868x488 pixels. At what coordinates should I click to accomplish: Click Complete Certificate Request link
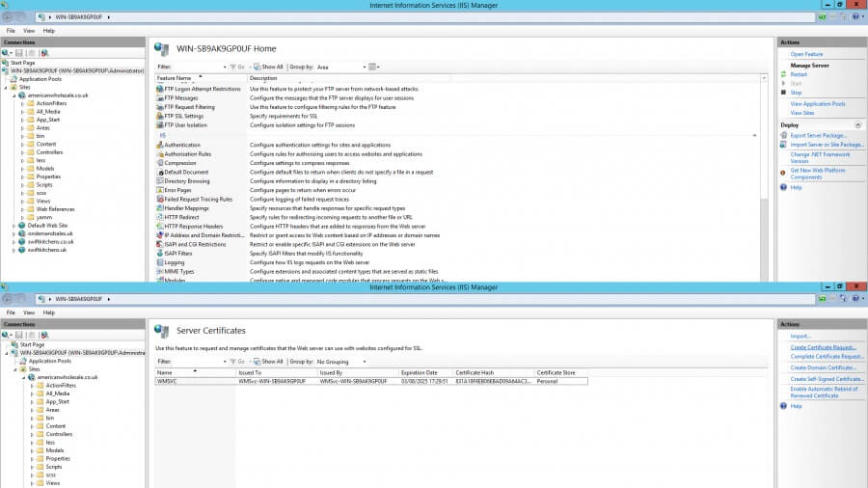827,357
